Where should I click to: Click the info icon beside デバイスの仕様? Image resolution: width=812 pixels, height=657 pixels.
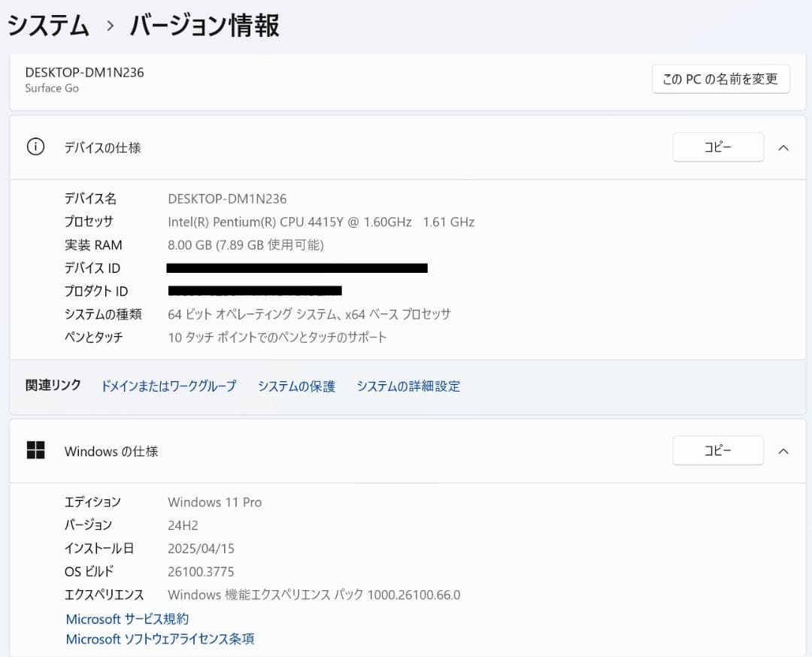(35, 147)
